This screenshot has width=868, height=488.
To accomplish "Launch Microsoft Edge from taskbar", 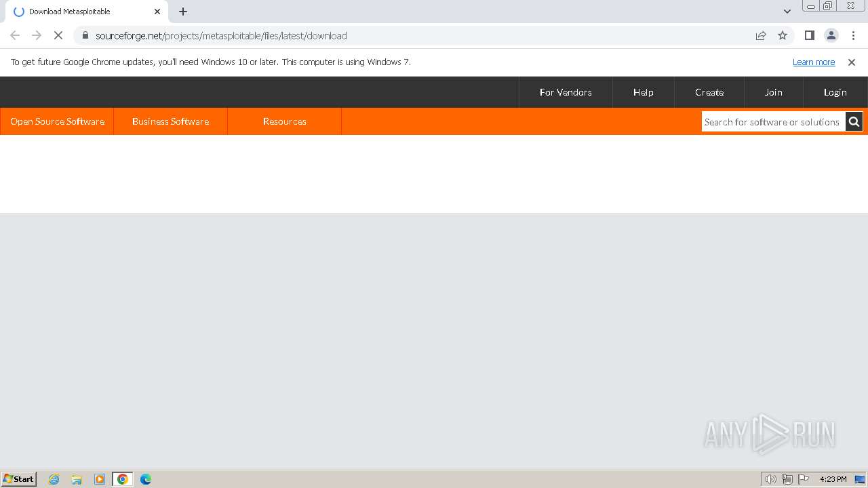I will click(x=146, y=479).
